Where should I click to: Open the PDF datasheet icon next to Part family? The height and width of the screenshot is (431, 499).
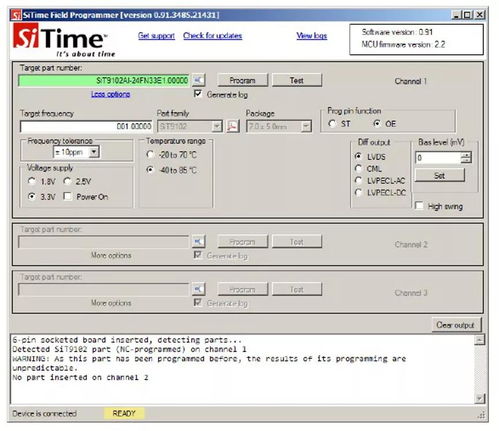(x=233, y=126)
